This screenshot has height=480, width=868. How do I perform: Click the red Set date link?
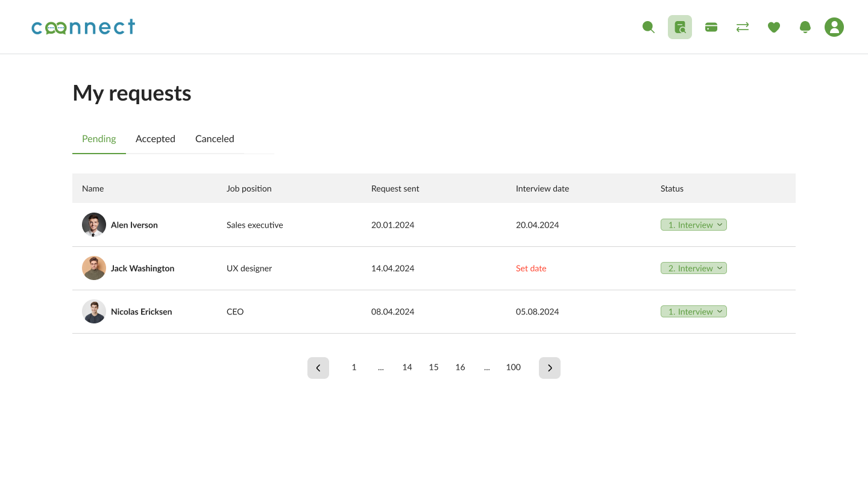pyautogui.click(x=531, y=269)
